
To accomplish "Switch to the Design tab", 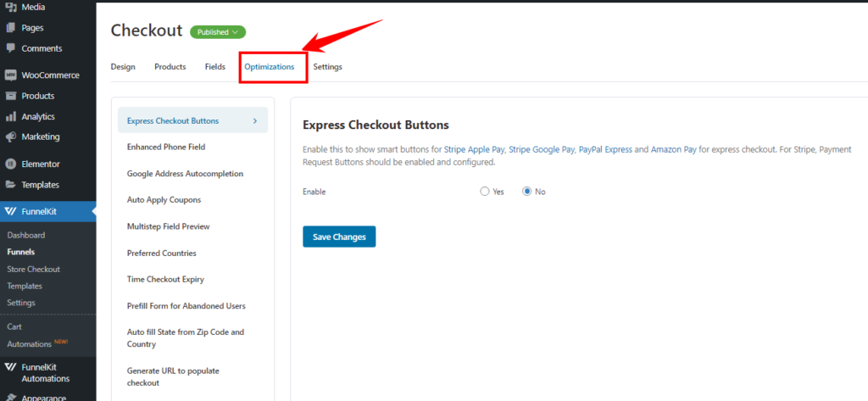I will point(123,66).
